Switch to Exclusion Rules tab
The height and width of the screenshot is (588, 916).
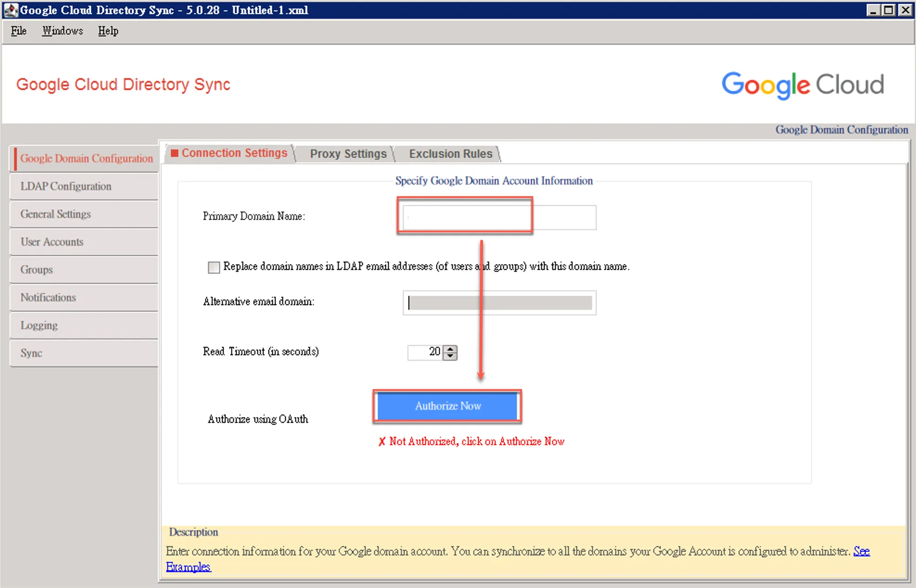click(x=451, y=153)
